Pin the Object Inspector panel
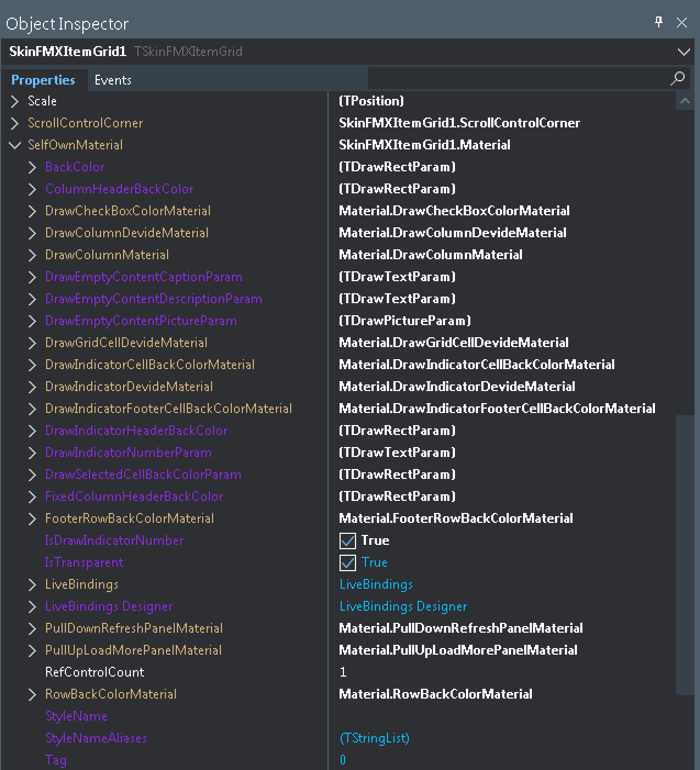 click(x=659, y=22)
